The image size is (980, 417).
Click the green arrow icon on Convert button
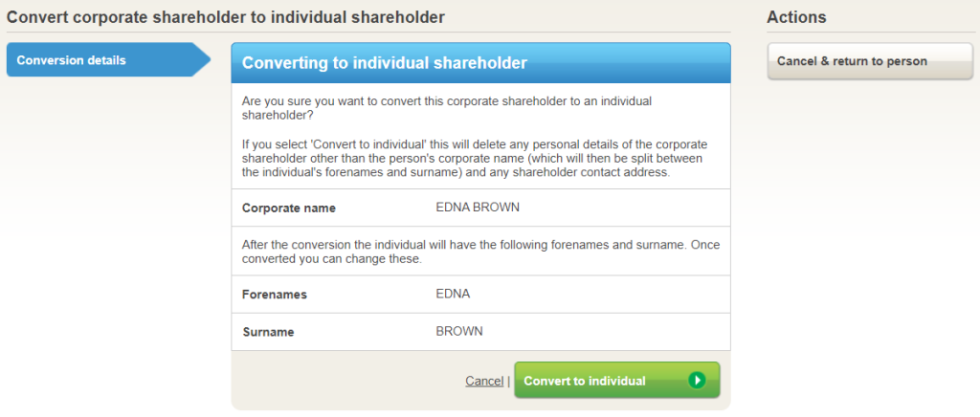697,381
